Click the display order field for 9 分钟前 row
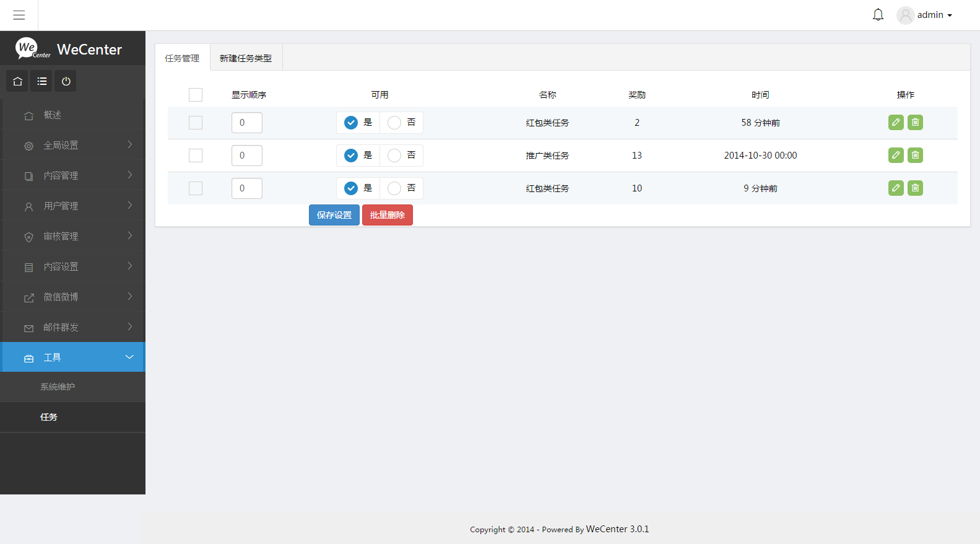Viewport: 980px width, 544px height. point(247,188)
